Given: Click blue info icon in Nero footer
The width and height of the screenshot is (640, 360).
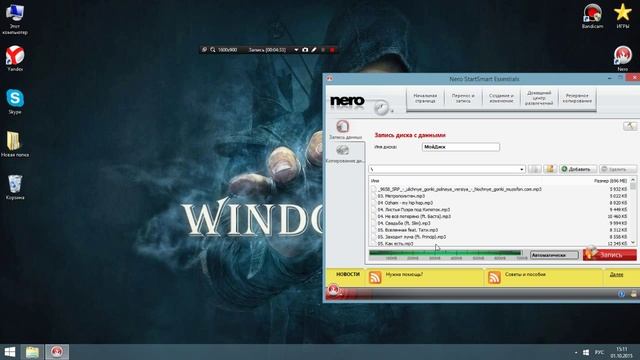Looking at the screenshot, I should [x=621, y=294].
